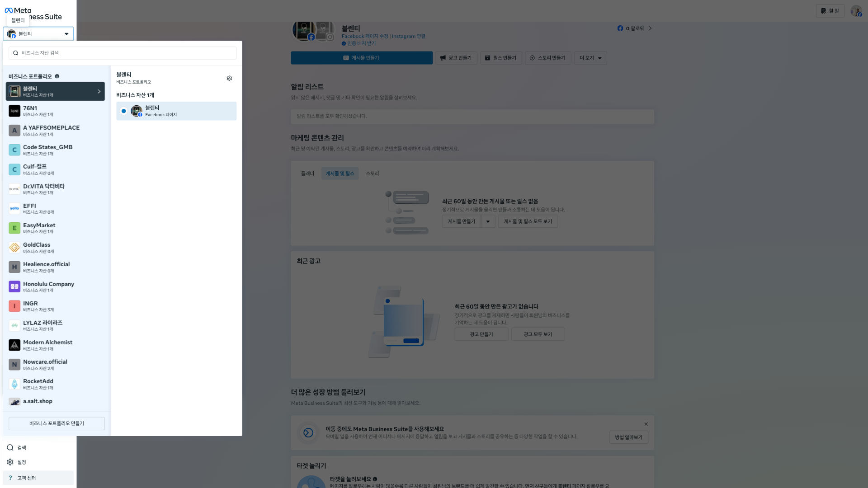Select the Healience.official portfolio
Viewport: 868px width, 488px height.
(55, 267)
